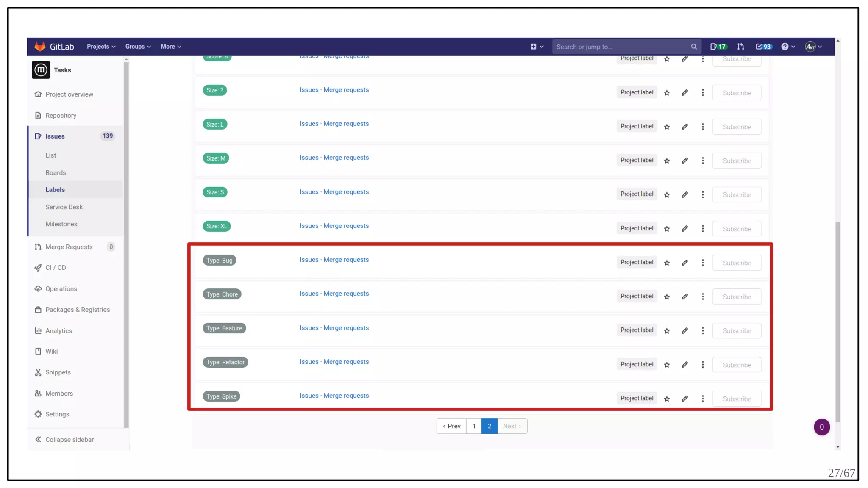The width and height of the screenshot is (868, 488).
Task: Subscribe to the Type: Bug label
Action: (737, 263)
